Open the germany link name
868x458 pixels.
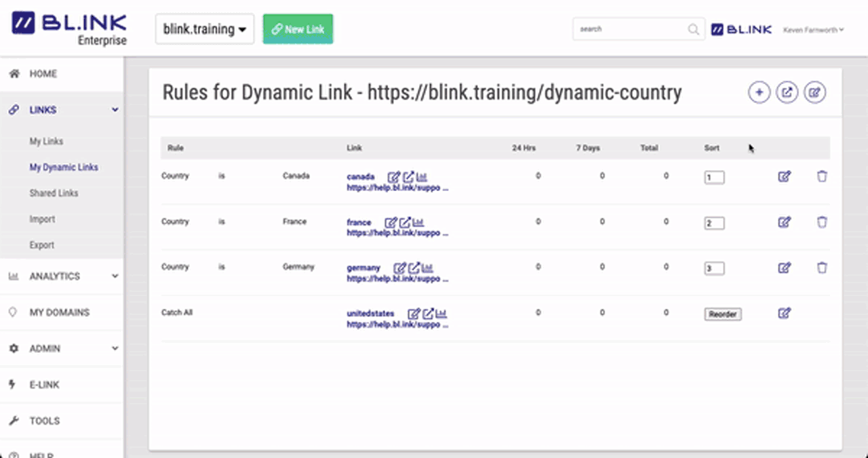[x=363, y=268]
